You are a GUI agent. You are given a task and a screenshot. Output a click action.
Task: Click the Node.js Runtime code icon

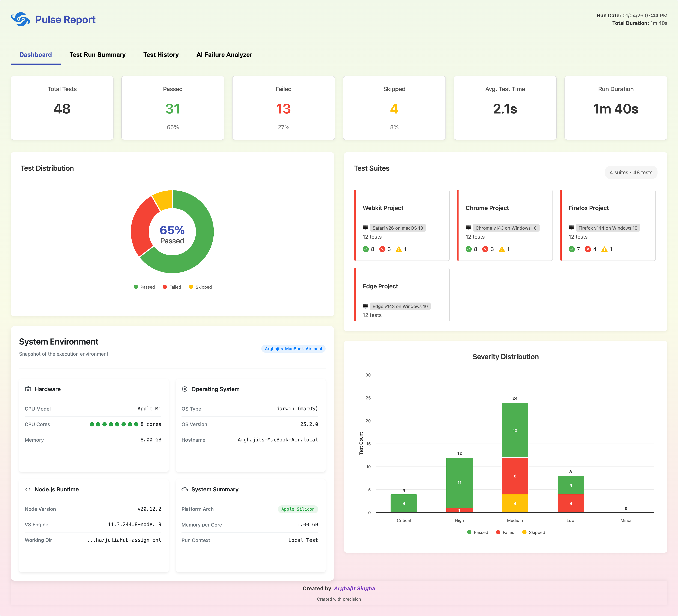[28, 489]
